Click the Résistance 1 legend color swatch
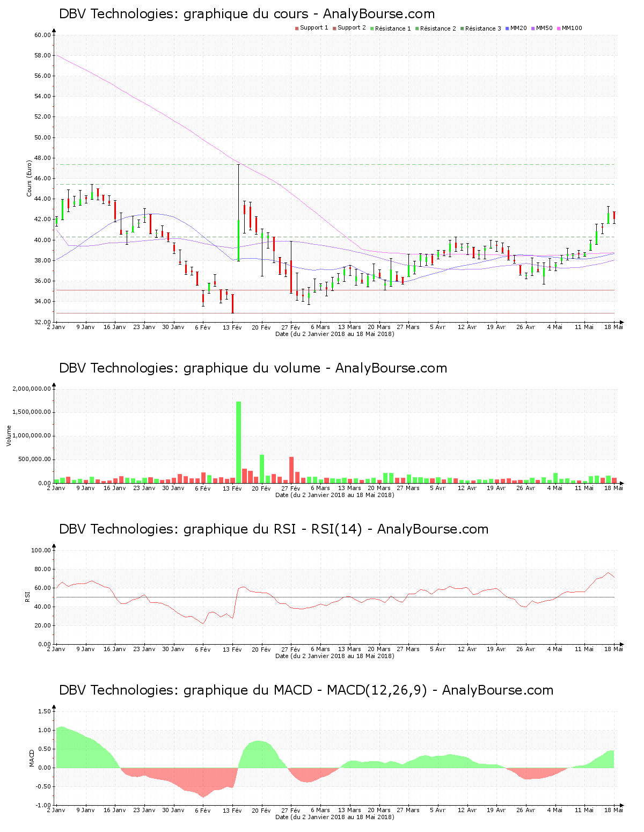This screenshot has height=832, width=644. tap(372, 28)
